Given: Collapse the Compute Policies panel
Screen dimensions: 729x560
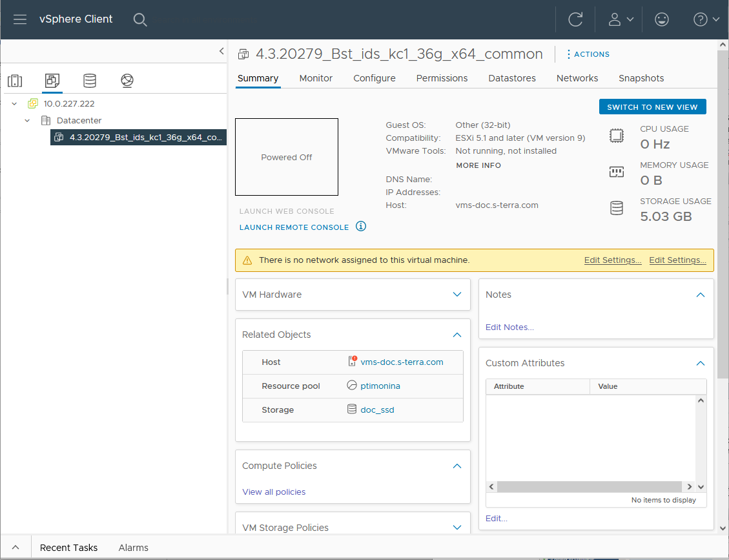Looking at the screenshot, I should (457, 466).
